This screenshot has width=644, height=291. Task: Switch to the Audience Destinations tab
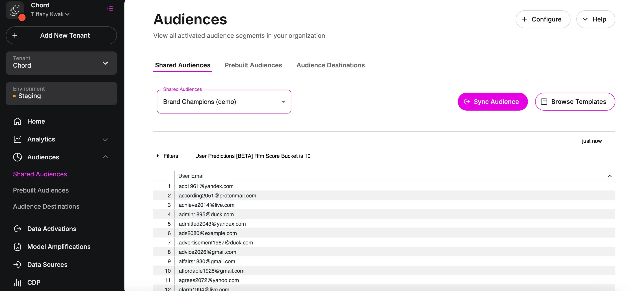[331, 65]
